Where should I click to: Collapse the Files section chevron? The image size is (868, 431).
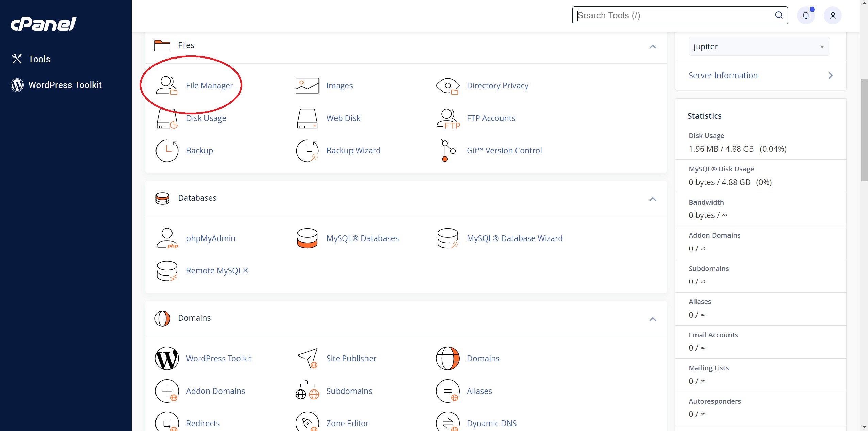pyautogui.click(x=652, y=46)
